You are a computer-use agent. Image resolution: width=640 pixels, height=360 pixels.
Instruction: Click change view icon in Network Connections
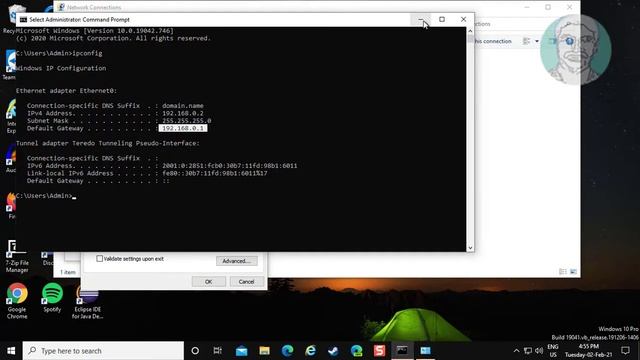[527, 41]
